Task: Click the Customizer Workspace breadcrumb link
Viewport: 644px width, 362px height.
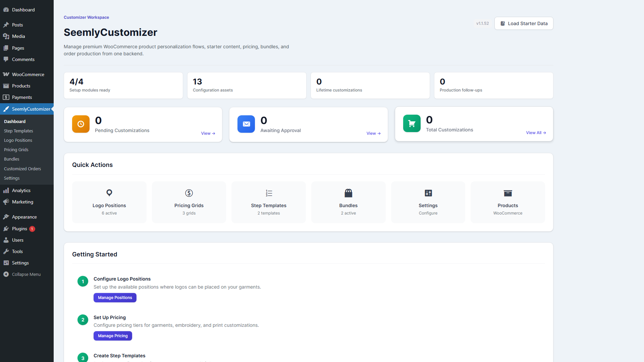Action: click(x=86, y=17)
